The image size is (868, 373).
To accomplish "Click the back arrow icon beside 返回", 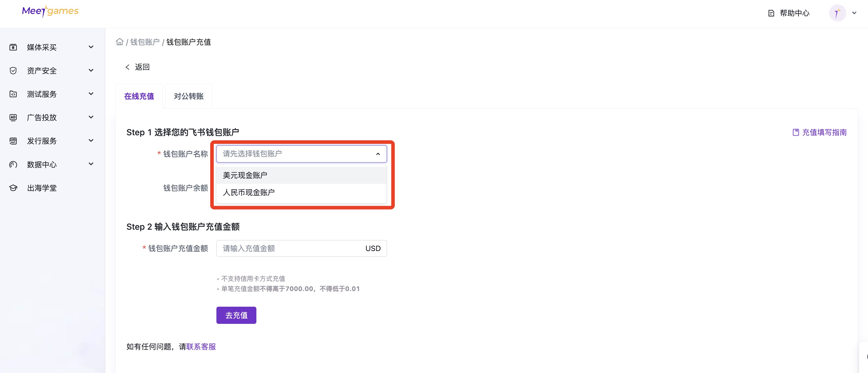I will (x=127, y=67).
